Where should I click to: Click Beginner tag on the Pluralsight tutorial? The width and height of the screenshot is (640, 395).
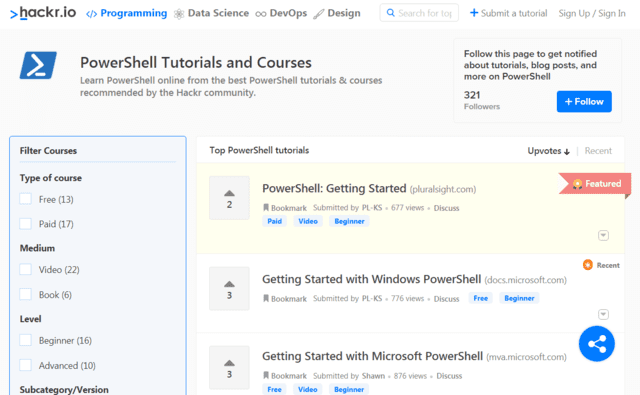tap(349, 221)
